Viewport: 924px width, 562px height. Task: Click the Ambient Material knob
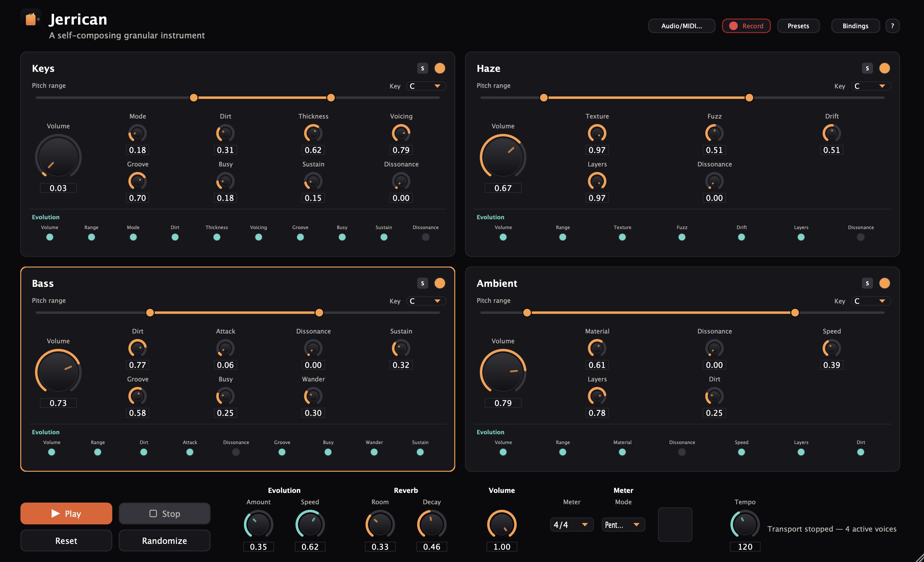(597, 348)
